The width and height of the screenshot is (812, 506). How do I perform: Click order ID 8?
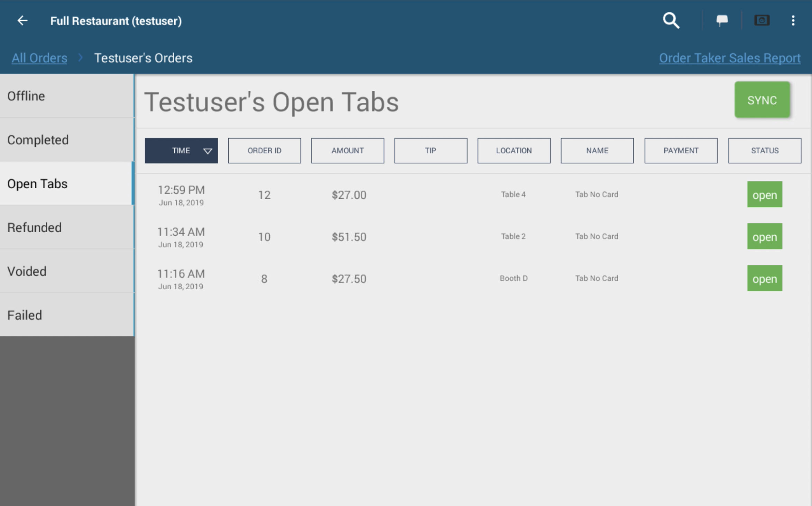pos(264,279)
